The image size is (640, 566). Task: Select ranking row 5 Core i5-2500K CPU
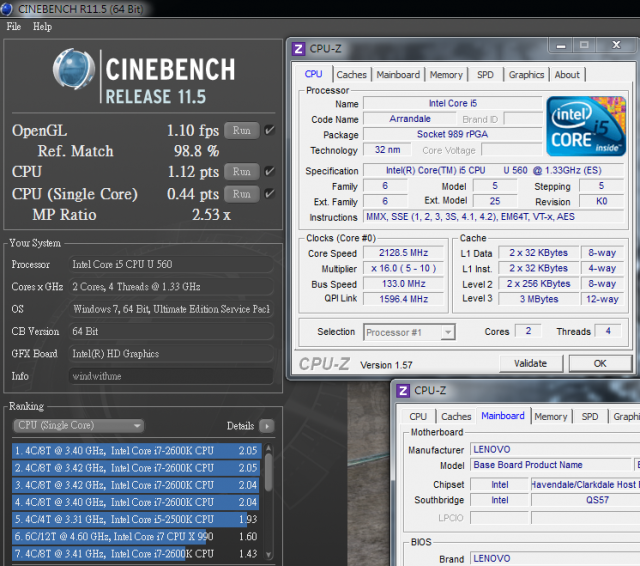(136, 519)
